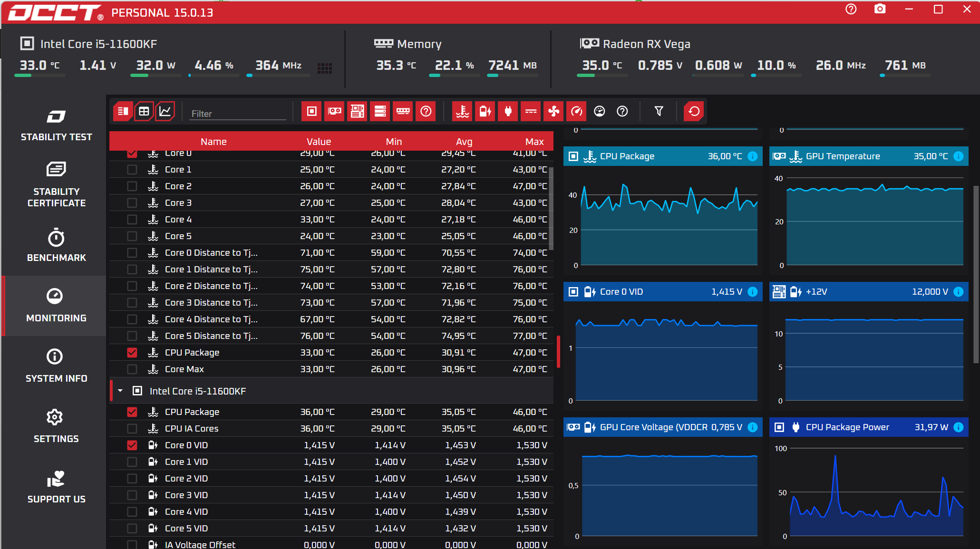980x549 pixels.
Task: Toggle the temperature sensor filter icon
Action: (x=462, y=111)
